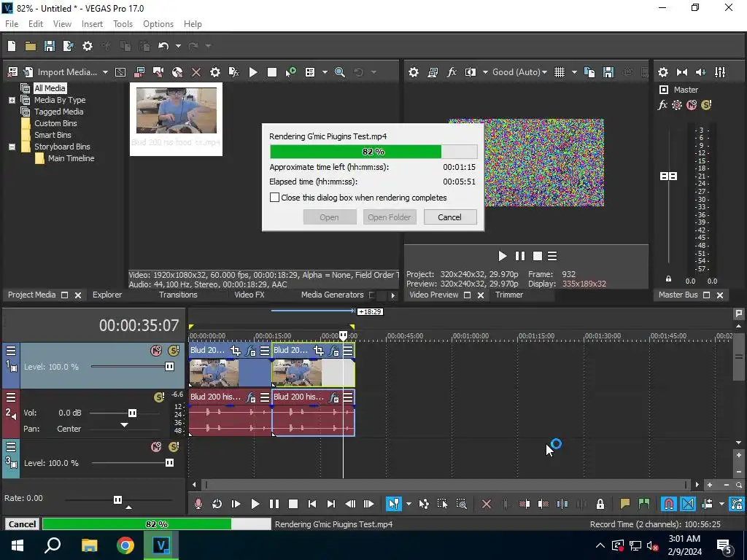The image size is (747, 560).
Task: Click track 2 Vol slider handle
Action: click(x=133, y=413)
